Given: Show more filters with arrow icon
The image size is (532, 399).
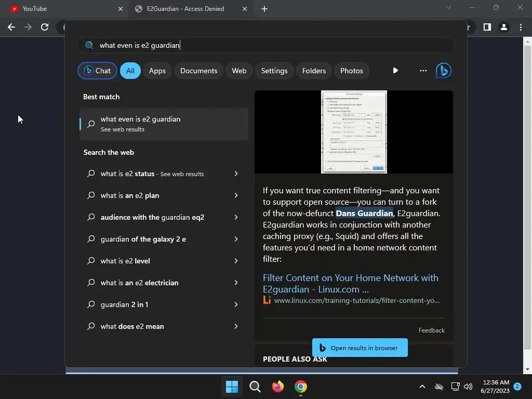Looking at the screenshot, I should click(x=395, y=71).
